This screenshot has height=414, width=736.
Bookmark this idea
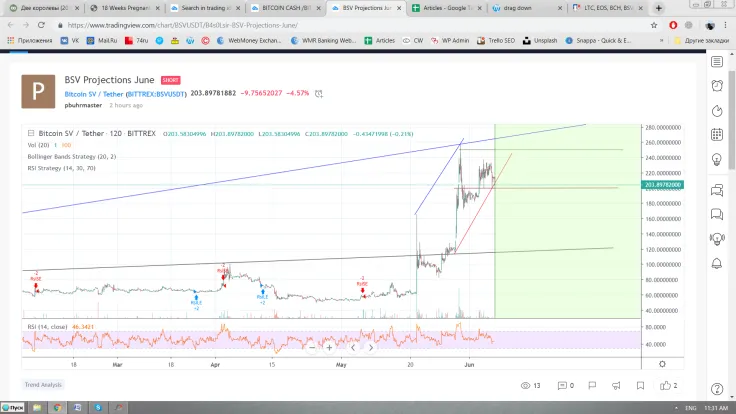click(x=640, y=385)
